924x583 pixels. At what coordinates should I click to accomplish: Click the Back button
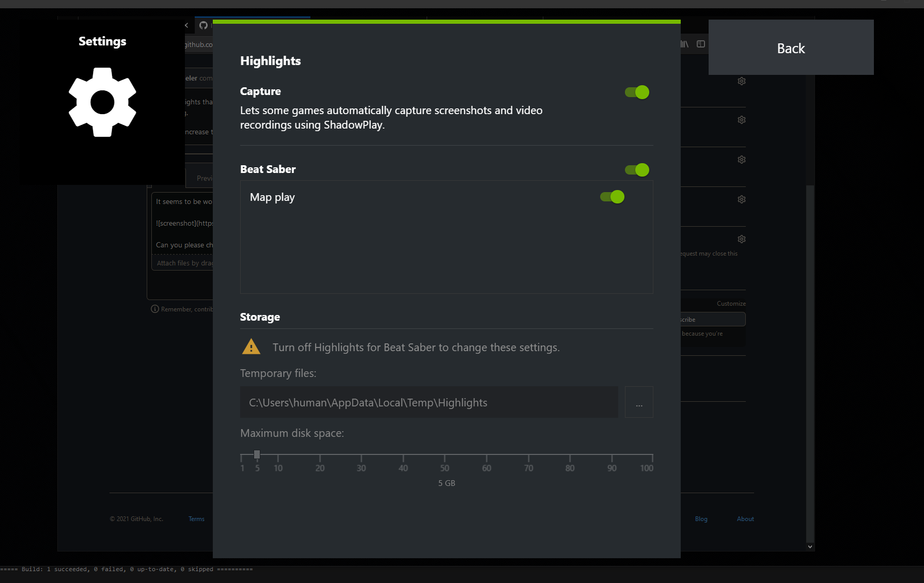click(x=791, y=48)
